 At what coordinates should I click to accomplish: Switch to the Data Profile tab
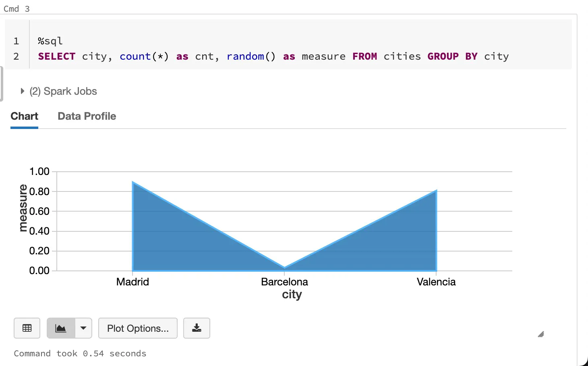tap(87, 116)
